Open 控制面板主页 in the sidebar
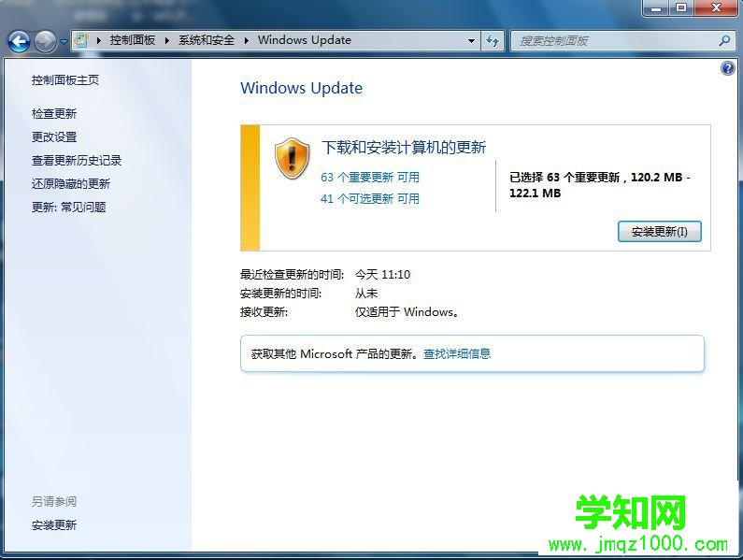 coord(65,80)
